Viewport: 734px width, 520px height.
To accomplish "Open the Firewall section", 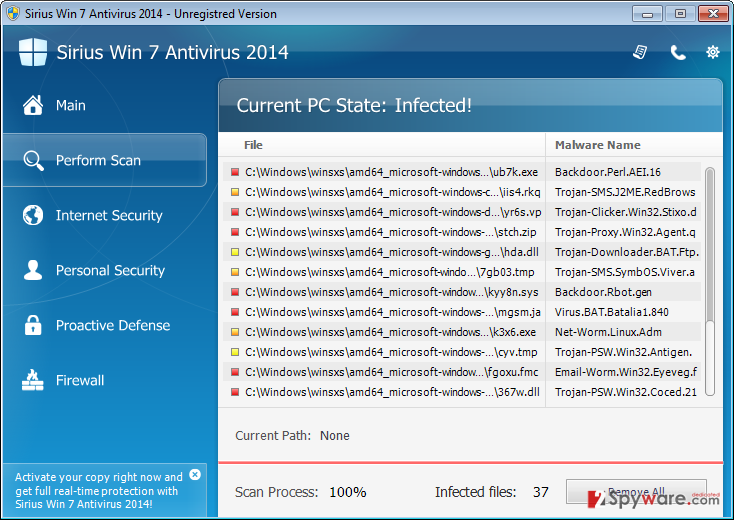I will (80, 380).
